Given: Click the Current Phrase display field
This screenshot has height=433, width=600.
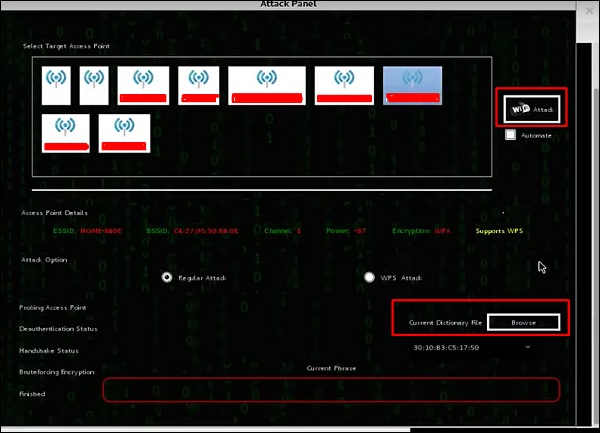Looking at the screenshot, I should (331, 390).
